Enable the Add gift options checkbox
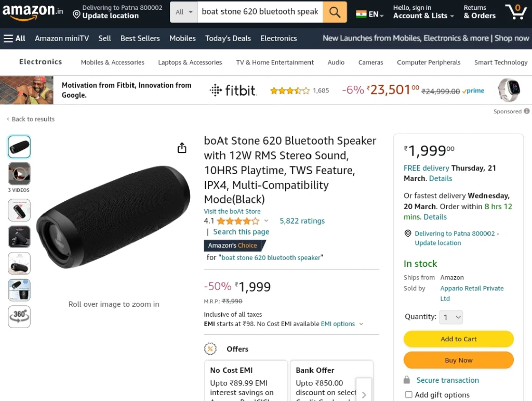Screen dimensions: 532x401 coord(408,395)
